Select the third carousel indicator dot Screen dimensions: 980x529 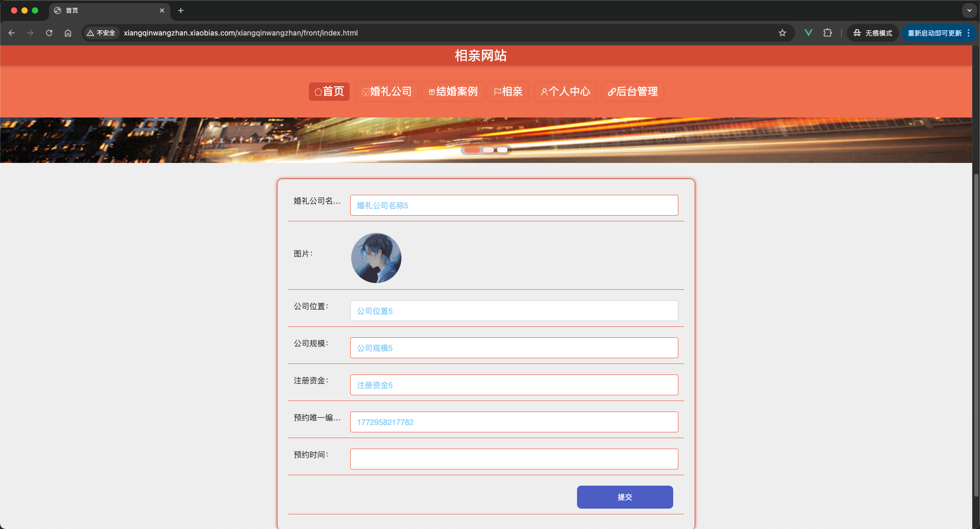pyautogui.click(x=502, y=150)
